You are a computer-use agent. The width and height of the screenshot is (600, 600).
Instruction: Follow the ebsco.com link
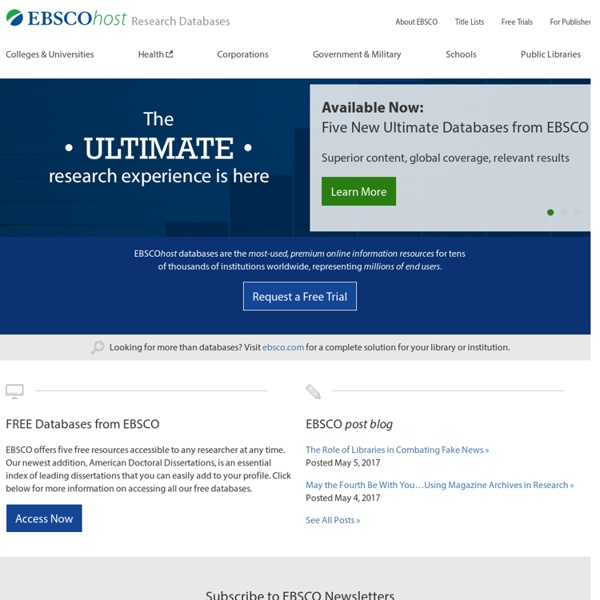click(x=283, y=347)
